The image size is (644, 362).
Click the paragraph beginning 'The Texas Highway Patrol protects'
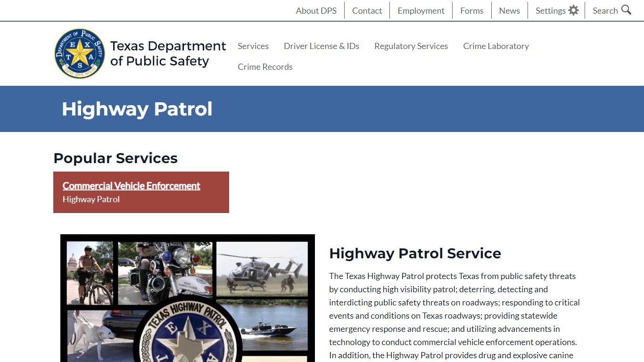point(454,315)
